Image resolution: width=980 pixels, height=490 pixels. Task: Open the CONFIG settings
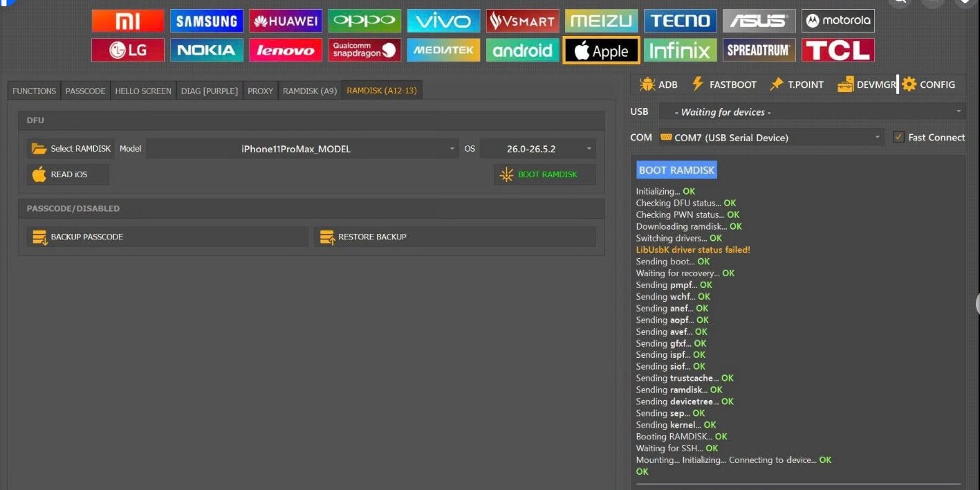click(x=928, y=84)
